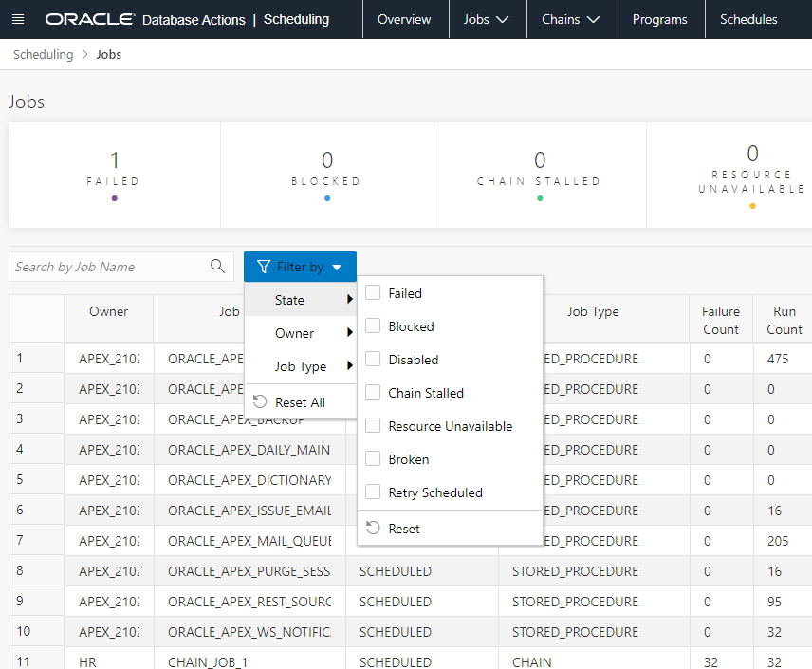Click the Chain Stalled summary card
812x669 pixels.
pos(540,176)
